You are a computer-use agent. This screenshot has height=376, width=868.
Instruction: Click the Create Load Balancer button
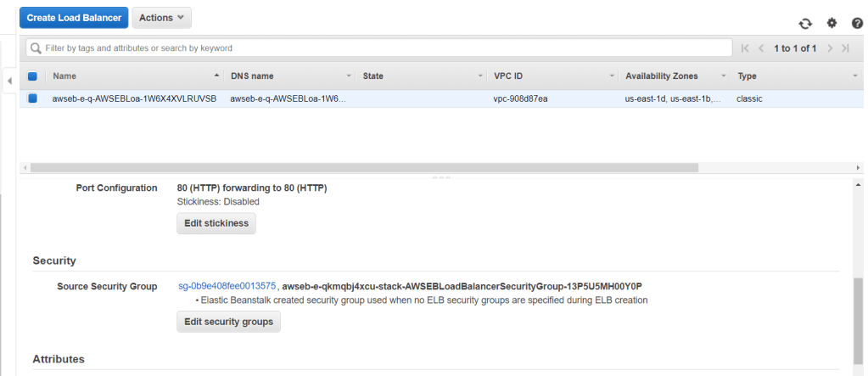coord(74,18)
